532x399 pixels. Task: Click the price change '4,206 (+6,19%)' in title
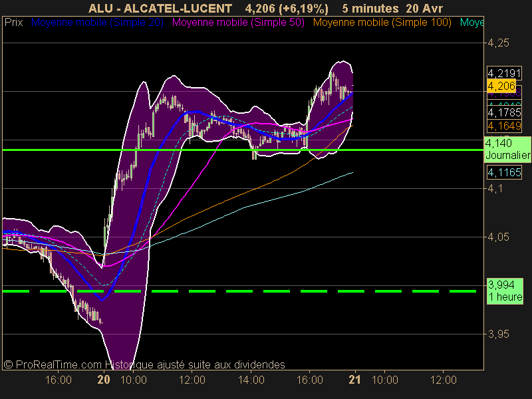point(287,8)
